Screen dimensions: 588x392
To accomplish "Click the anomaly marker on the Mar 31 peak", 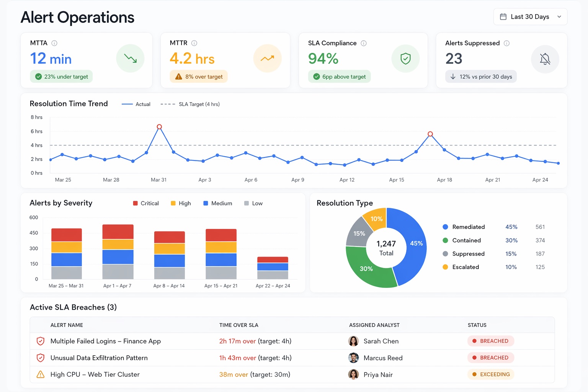I will [159, 126].
